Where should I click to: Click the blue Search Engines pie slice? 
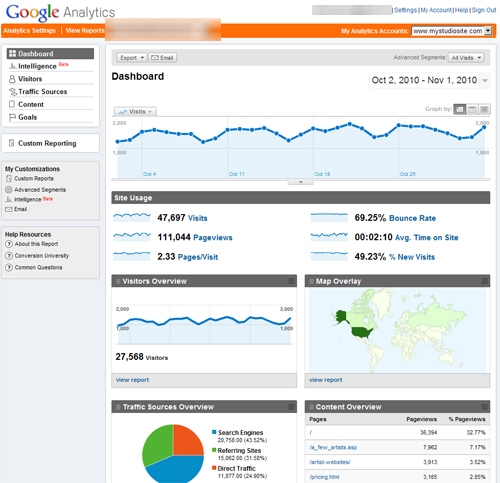176,470
